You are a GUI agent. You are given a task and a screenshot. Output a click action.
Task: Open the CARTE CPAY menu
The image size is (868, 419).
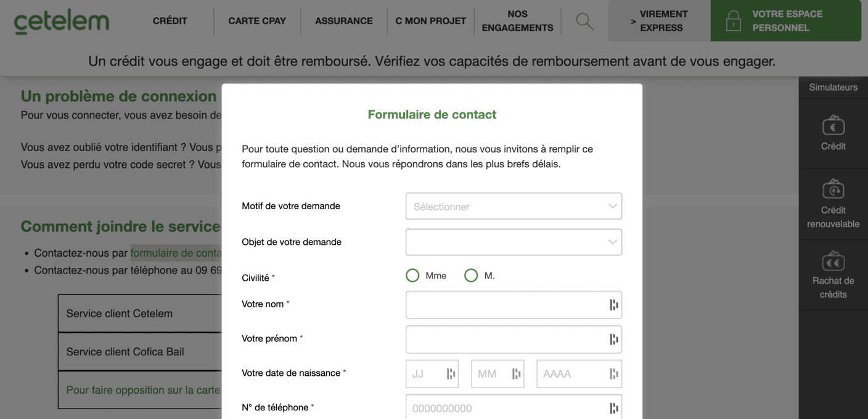(x=257, y=21)
